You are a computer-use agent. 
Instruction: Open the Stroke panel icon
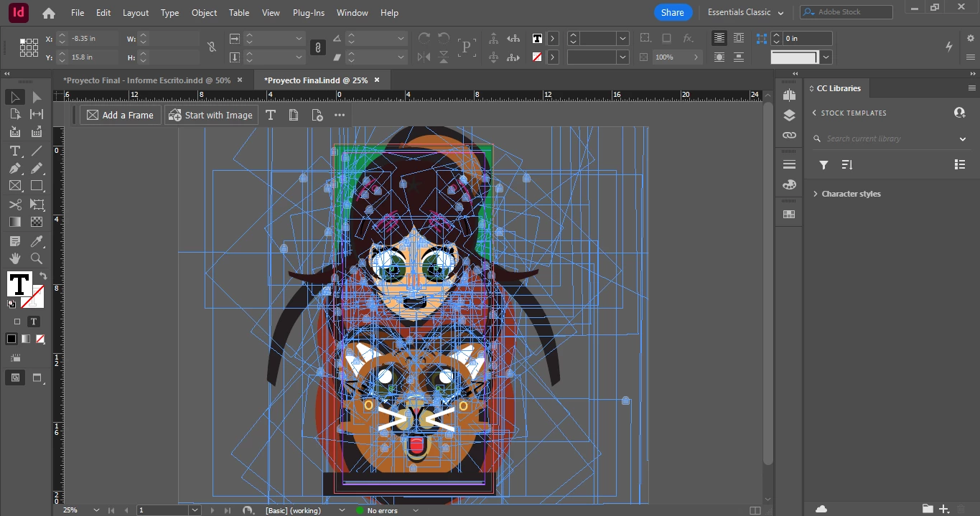(789, 164)
